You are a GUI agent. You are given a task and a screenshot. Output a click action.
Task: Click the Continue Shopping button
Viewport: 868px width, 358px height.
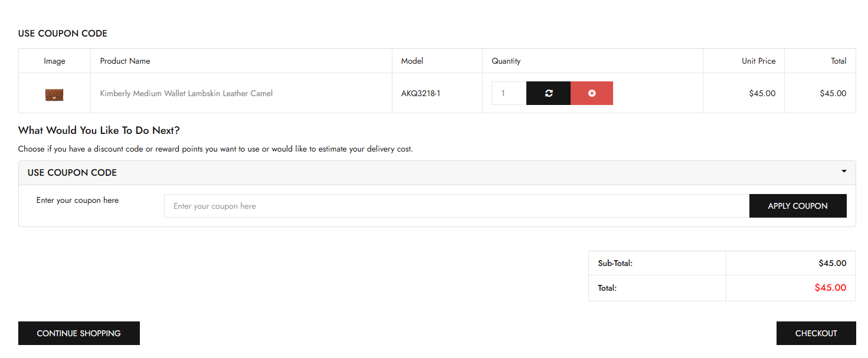pyautogui.click(x=79, y=333)
